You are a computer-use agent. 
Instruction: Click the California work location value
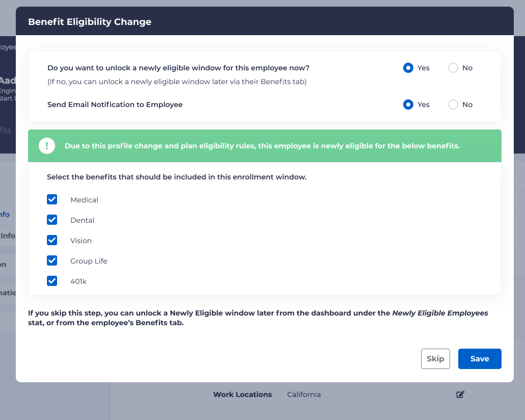pyautogui.click(x=304, y=395)
